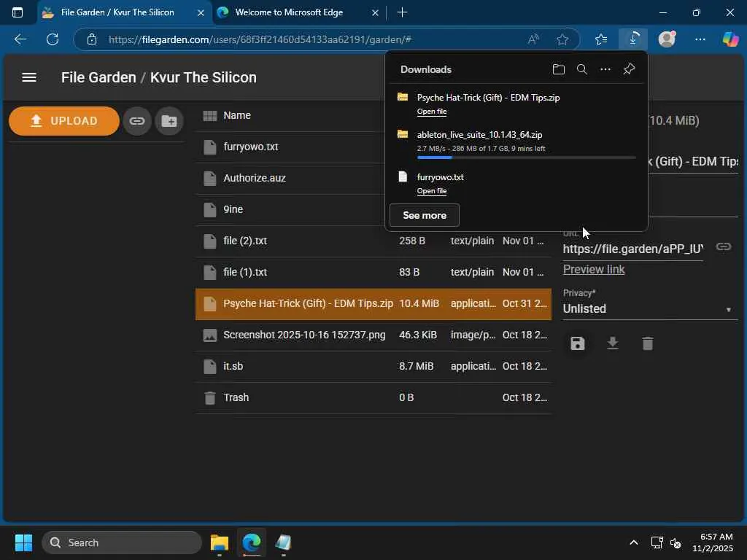747x560 pixels.
Task: Select the it.sb file row
Action: 373,366
